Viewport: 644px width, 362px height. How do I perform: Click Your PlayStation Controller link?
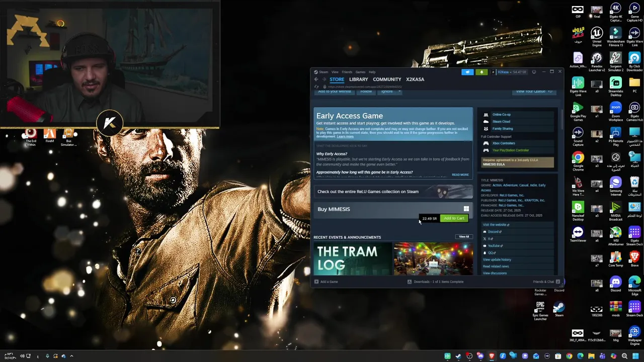click(511, 150)
